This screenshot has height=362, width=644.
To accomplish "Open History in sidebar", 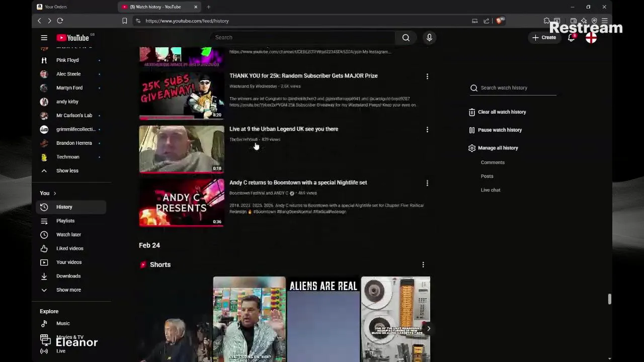I will (70, 207).
